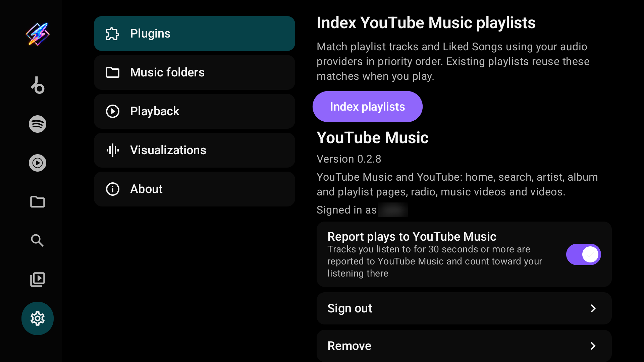
Task: Click the Version 0.2.8 text
Action: (349, 159)
